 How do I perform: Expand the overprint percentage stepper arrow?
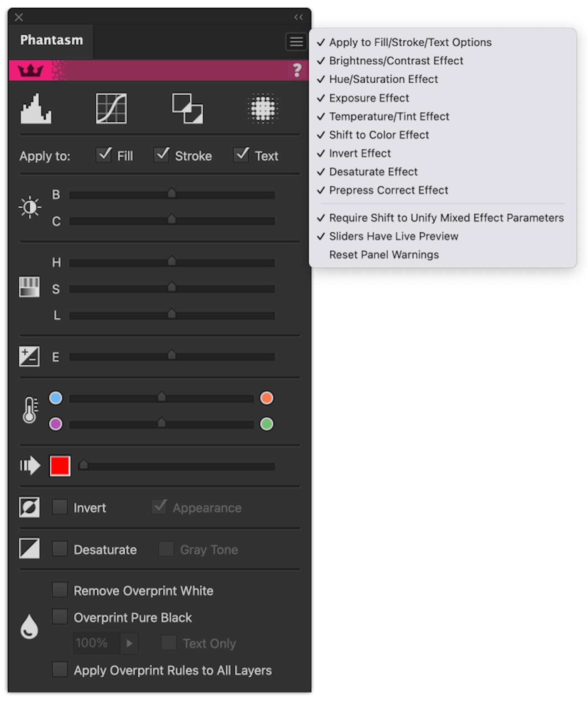tap(130, 643)
